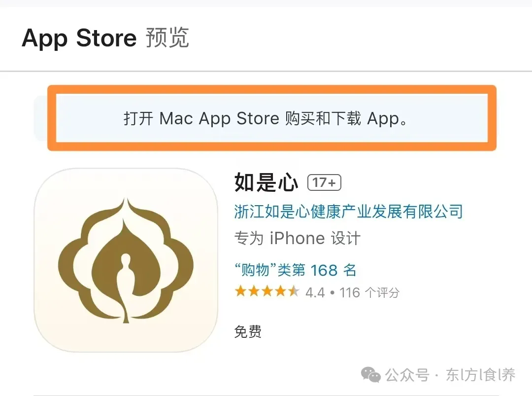532x396 pixels.
Task: Click the 4.4 rating score text
Action: tap(315, 292)
